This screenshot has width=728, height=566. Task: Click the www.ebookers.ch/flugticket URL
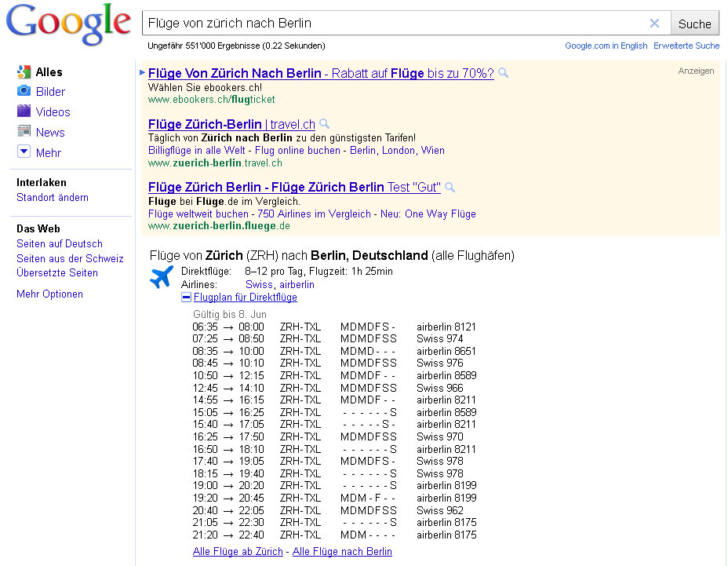[x=211, y=100]
